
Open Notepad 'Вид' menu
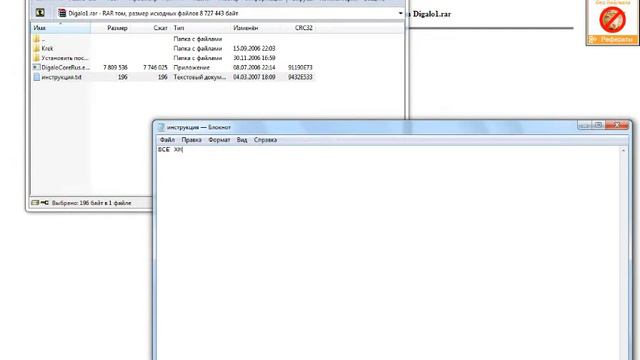(242, 140)
